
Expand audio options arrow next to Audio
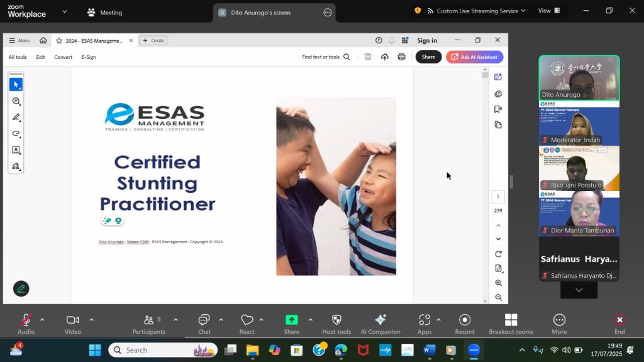pos(42,319)
